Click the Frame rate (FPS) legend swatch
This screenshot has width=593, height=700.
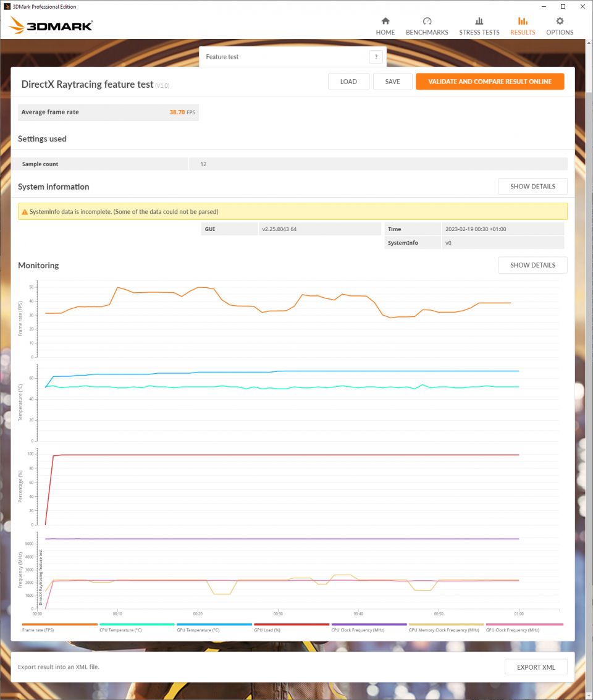[x=59, y=625]
